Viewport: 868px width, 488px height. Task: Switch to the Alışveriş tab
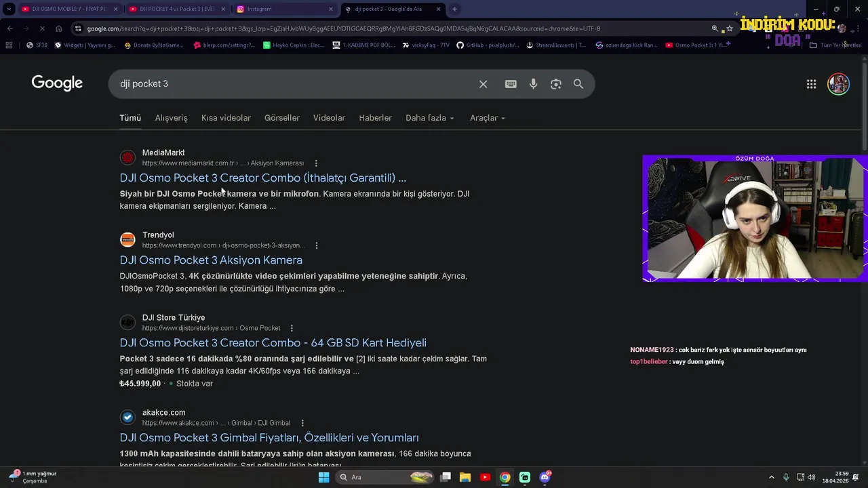point(171,118)
